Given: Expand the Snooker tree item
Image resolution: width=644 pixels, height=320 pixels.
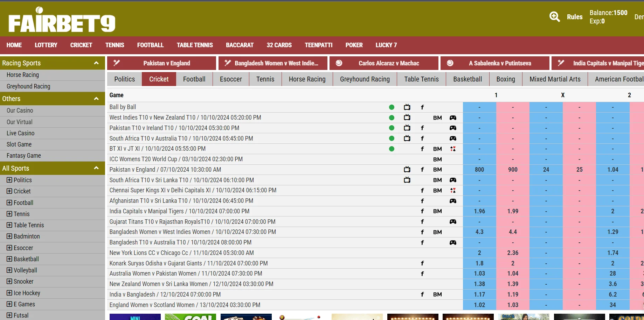Looking at the screenshot, I should coord(9,282).
